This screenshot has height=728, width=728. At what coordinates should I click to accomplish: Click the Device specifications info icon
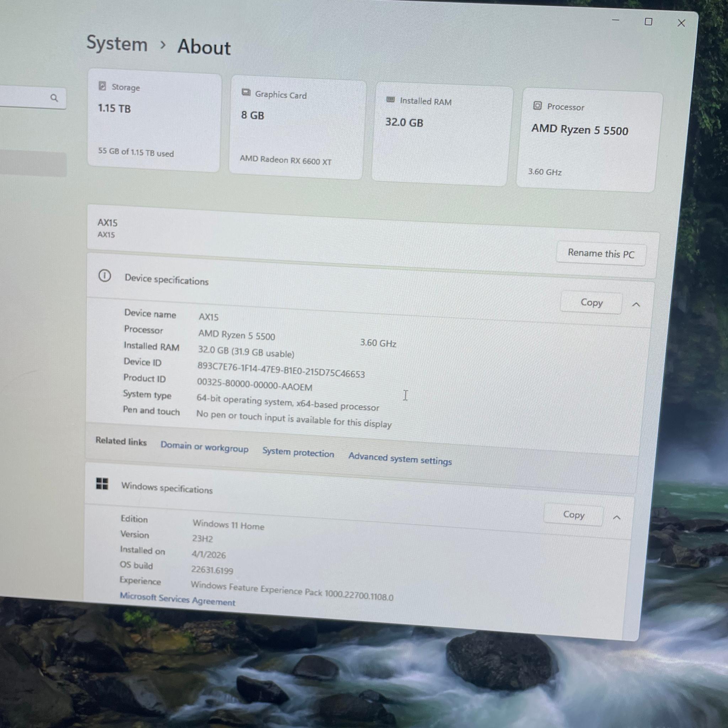[105, 276]
